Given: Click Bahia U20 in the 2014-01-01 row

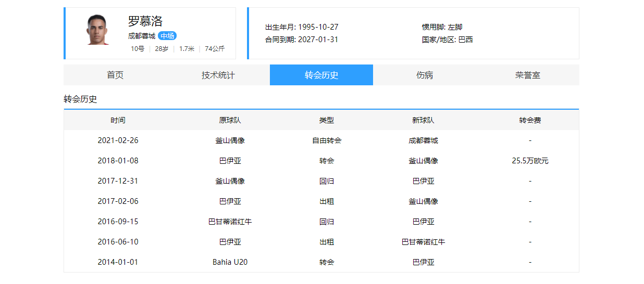Looking at the screenshot, I should (x=230, y=262).
